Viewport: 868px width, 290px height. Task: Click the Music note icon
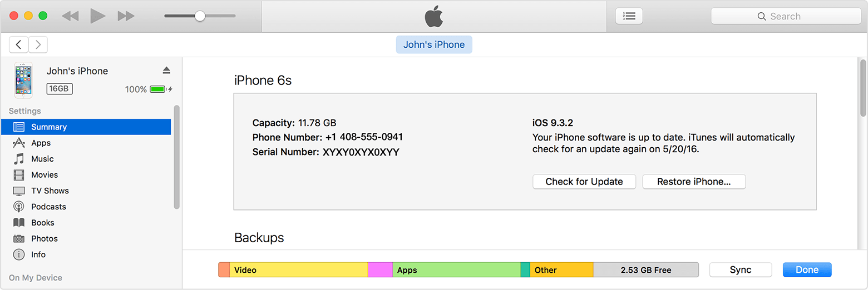pos(19,159)
